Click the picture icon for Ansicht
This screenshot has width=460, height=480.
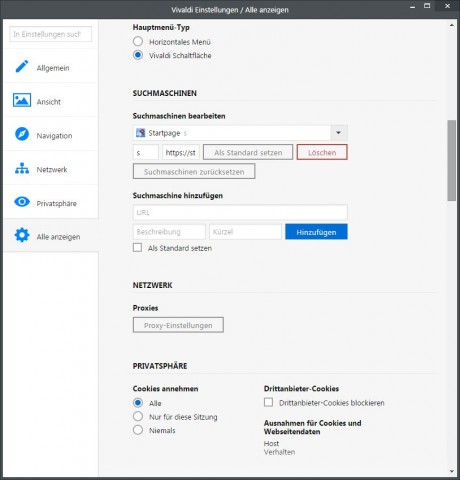[22, 100]
